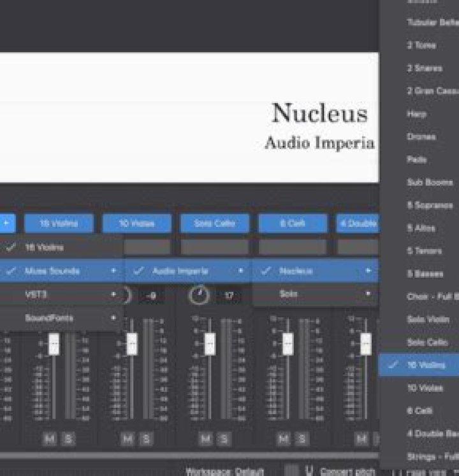Solo the Solo Cello channel
Screen dimensions: 459x476
pos(224,439)
